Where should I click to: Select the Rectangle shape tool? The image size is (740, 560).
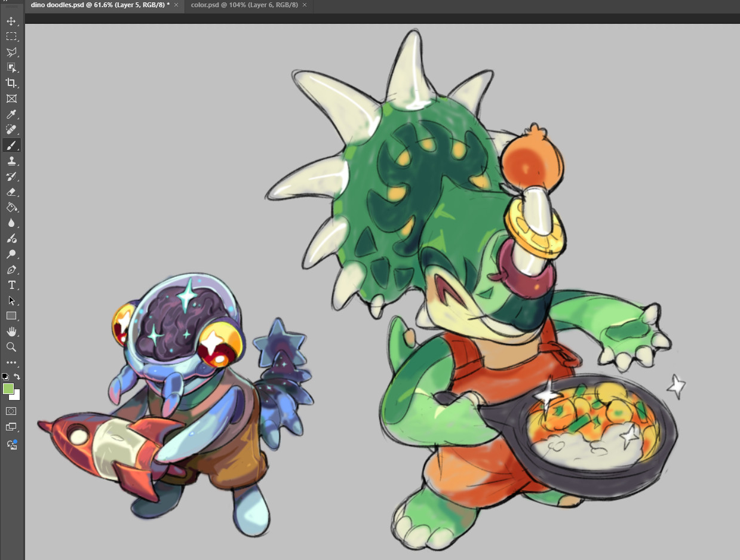click(x=11, y=316)
